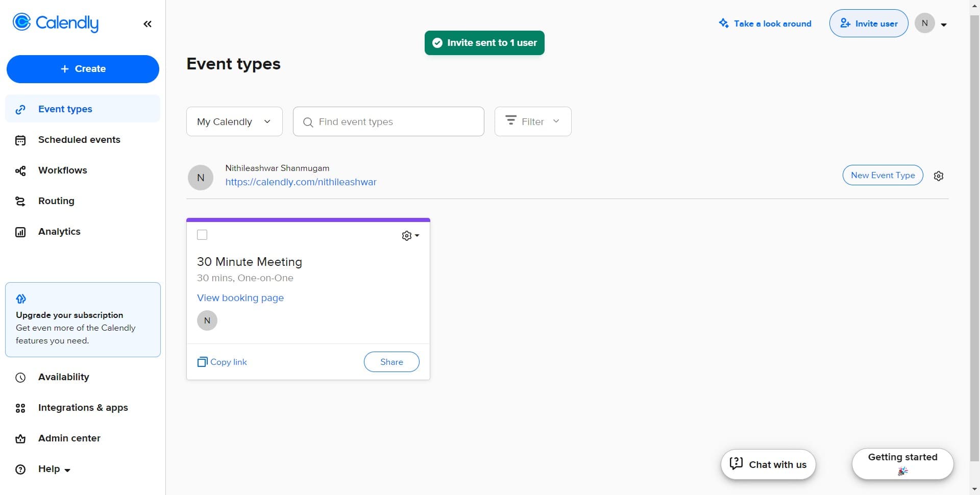Screen dimensions: 980x495
Task: Open settings gear next to New Event Type
Action: pos(938,176)
